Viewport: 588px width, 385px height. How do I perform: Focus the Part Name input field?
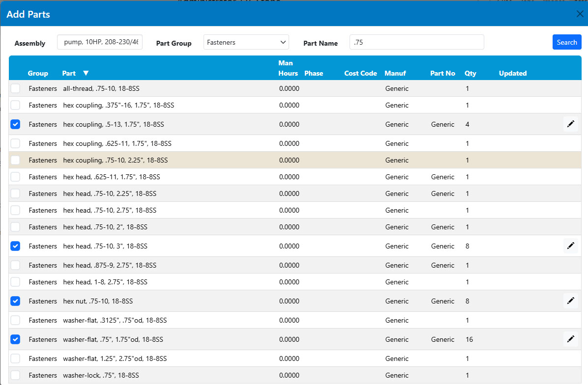click(x=416, y=42)
